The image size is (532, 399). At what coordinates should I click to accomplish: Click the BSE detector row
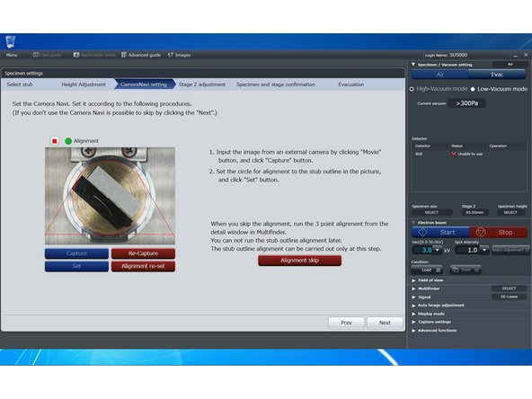[468, 154]
